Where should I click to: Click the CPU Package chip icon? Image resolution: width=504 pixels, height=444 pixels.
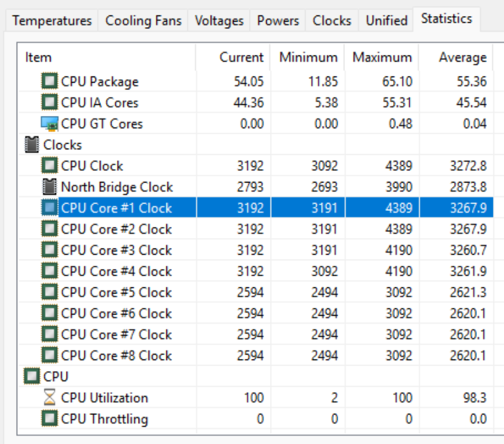50,81
